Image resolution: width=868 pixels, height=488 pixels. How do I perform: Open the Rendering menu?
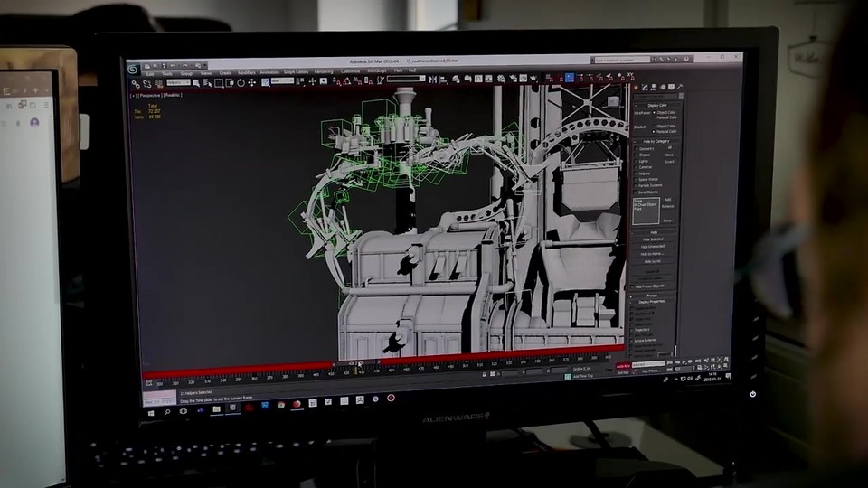click(x=324, y=72)
